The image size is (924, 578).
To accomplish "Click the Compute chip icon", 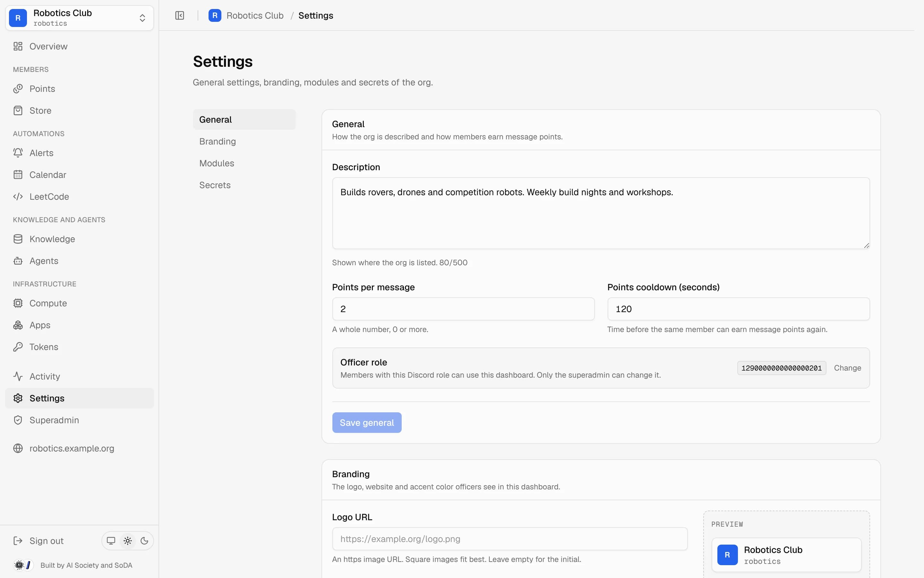I will point(18,303).
